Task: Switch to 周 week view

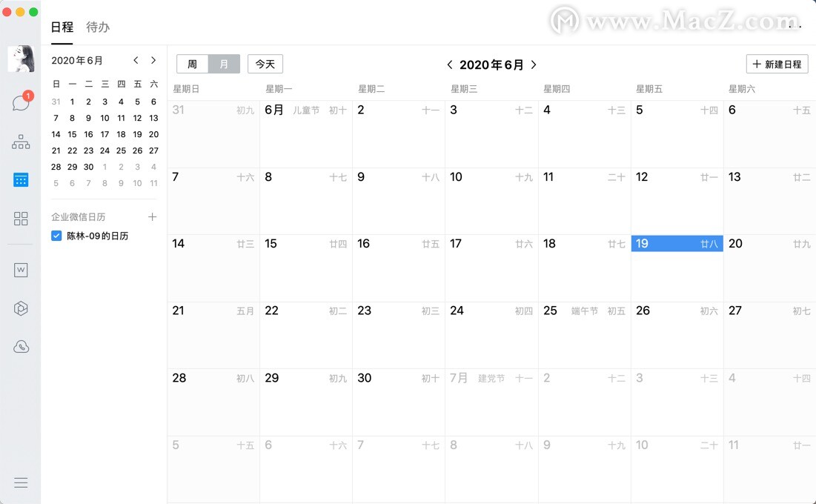Action: pyautogui.click(x=192, y=64)
